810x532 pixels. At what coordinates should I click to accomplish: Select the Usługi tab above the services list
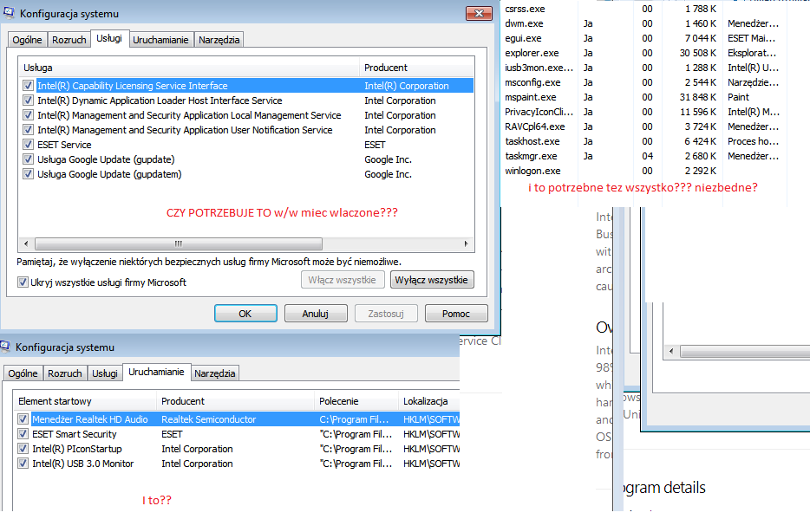[x=109, y=38]
